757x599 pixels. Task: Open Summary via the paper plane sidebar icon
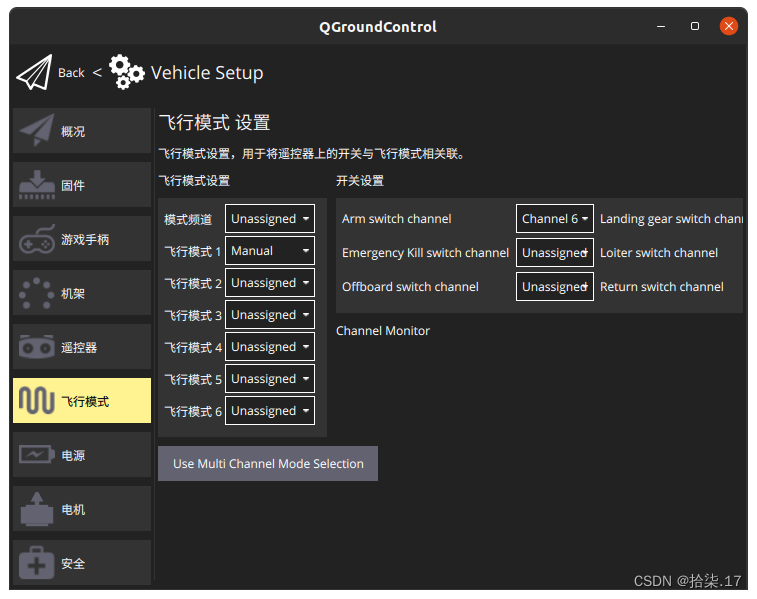(x=37, y=131)
